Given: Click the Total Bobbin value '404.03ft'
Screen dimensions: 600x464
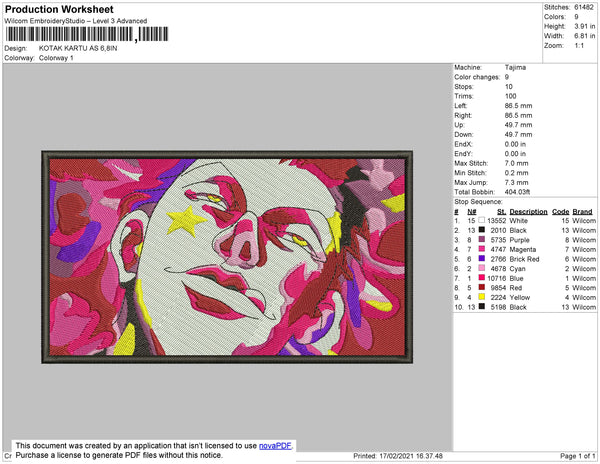Looking at the screenshot, I should tap(517, 192).
